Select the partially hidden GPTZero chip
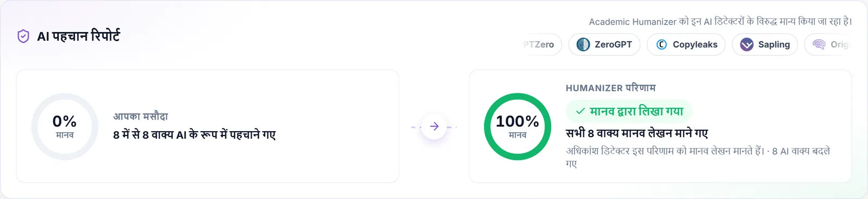The height and width of the screenshot is (199, 868). coord(541,44)
